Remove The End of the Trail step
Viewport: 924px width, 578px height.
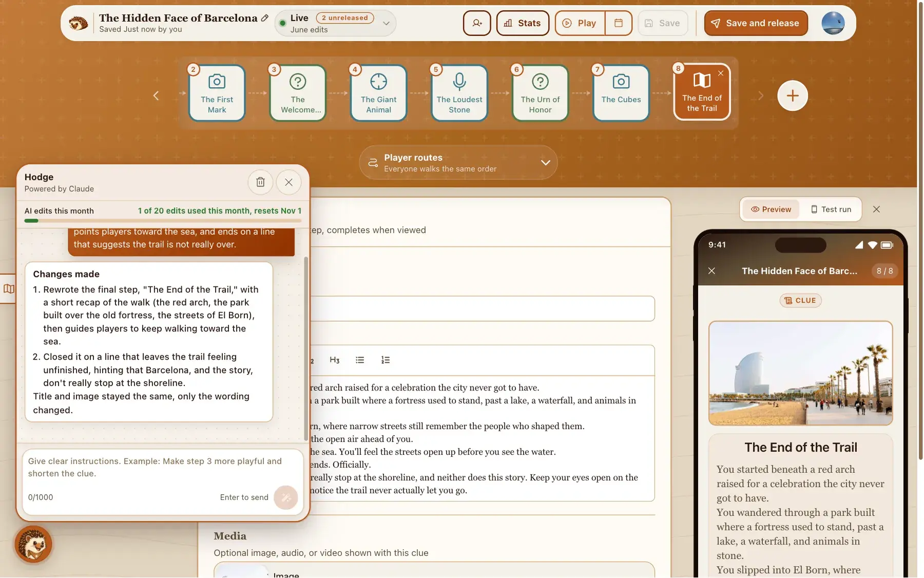(x=721, y=73)
